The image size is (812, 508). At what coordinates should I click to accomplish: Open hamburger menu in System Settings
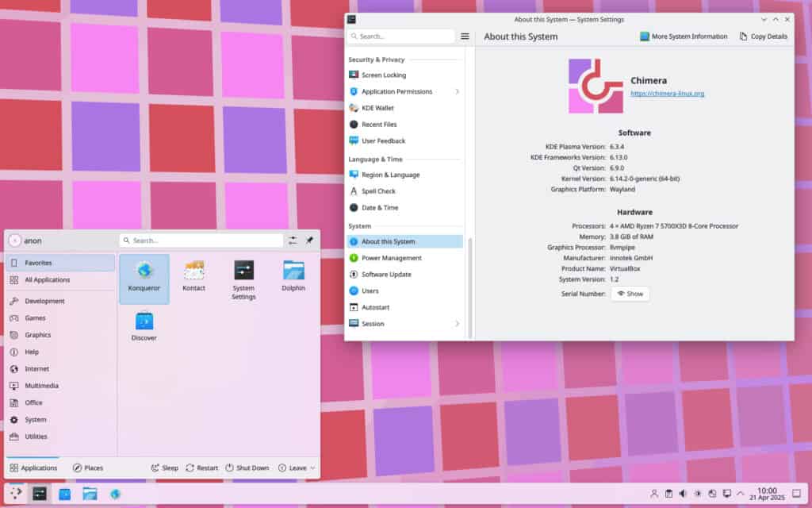point(465,37)
